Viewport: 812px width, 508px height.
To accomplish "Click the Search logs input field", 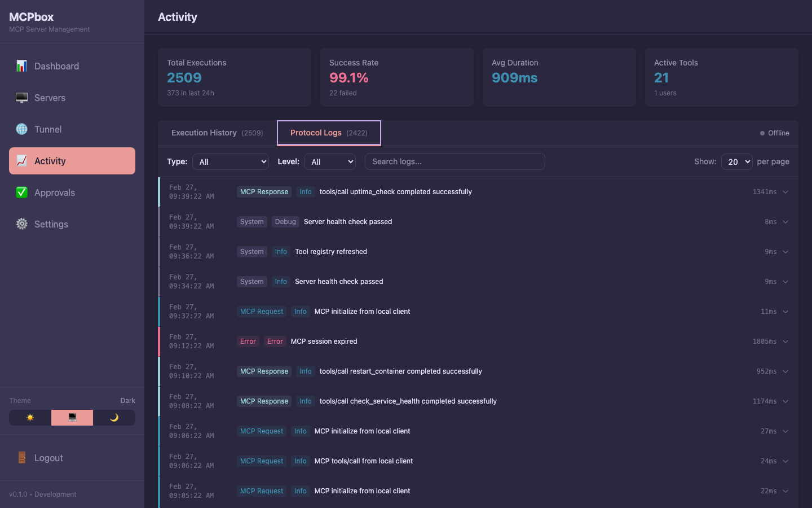I will click(454, 161).
